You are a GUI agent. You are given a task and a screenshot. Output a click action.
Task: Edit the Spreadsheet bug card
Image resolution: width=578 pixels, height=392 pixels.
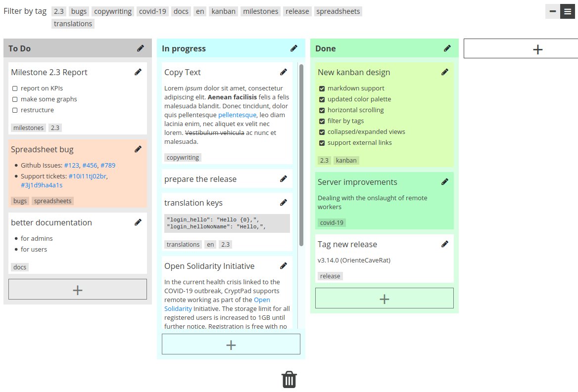click(138, 149)
